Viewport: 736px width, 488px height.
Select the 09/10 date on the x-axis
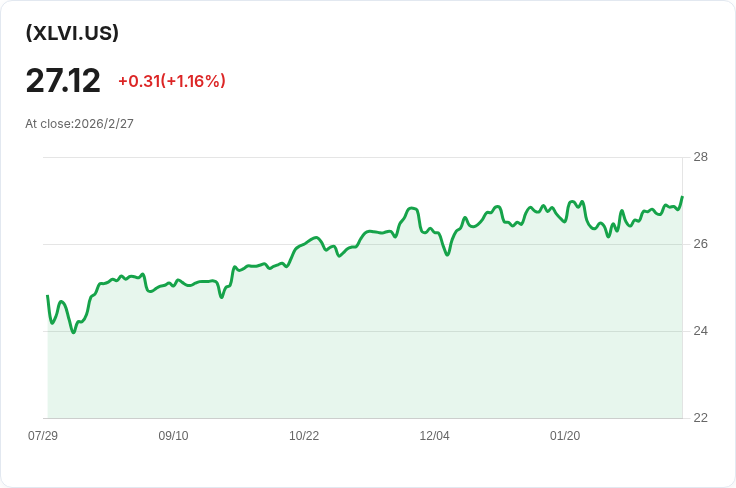(x=173, y=436)
